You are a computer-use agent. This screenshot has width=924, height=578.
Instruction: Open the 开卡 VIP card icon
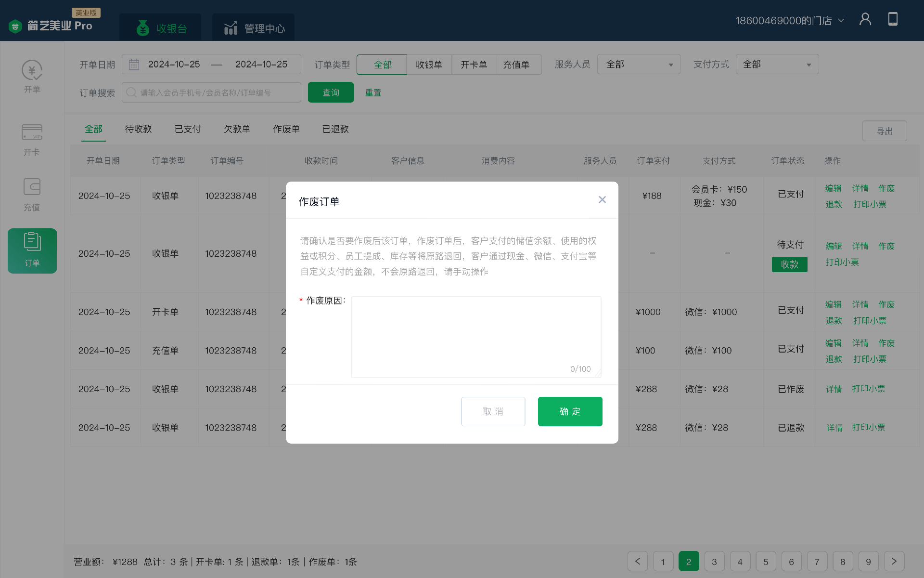click(x=32, y=133)
